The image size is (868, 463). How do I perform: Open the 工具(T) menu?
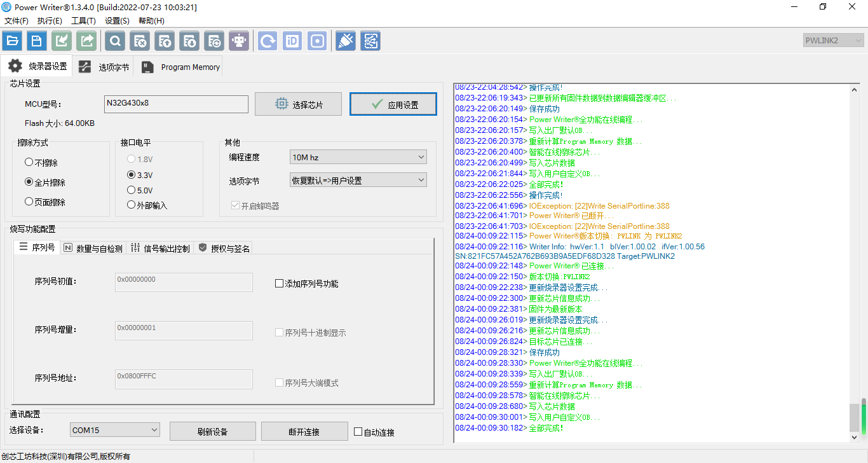[x=83, y=21]
